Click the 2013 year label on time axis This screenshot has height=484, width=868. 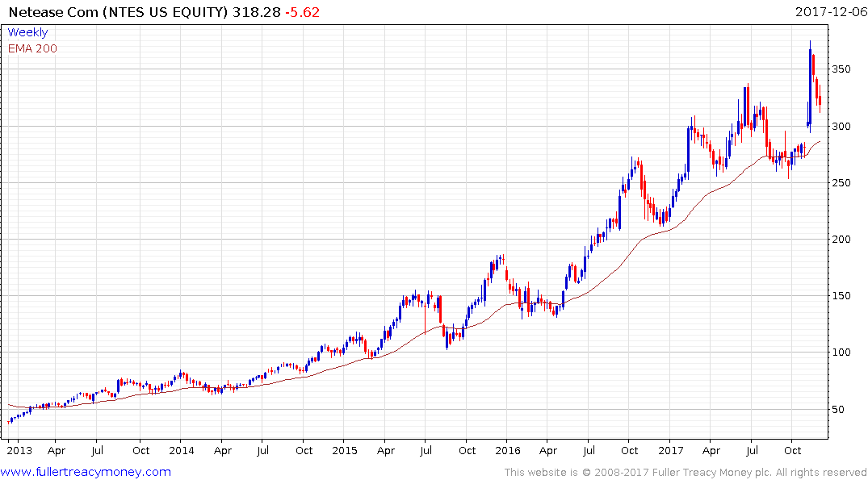19,450
